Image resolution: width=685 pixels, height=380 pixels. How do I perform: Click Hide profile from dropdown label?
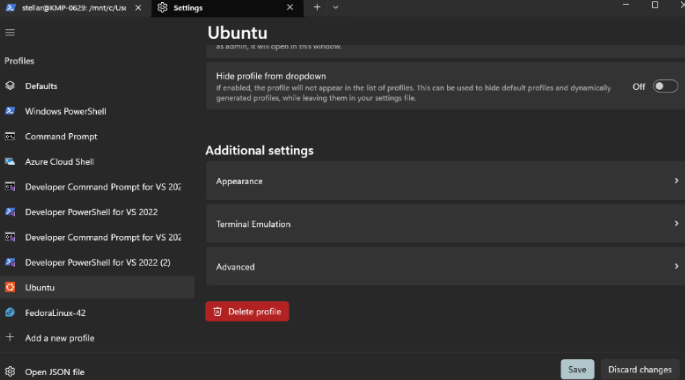271,76
